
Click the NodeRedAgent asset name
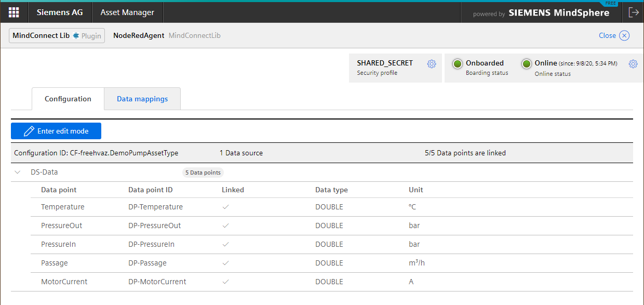tap(139, 36)
